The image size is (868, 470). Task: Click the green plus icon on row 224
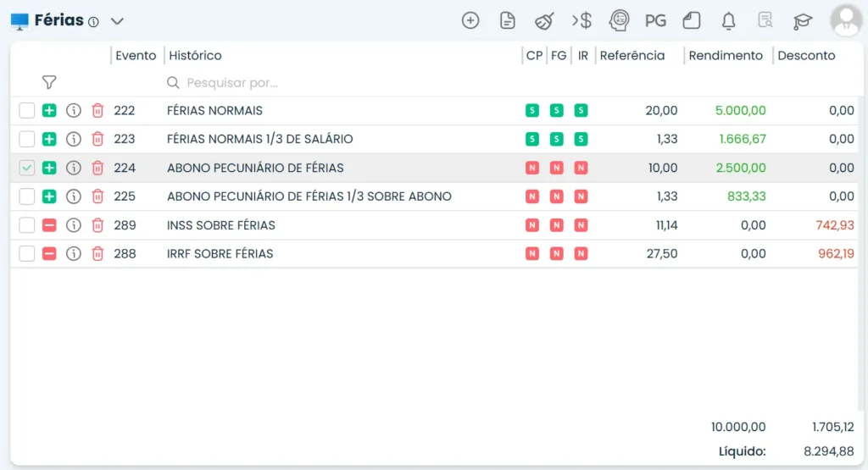(x=49, y=168)
